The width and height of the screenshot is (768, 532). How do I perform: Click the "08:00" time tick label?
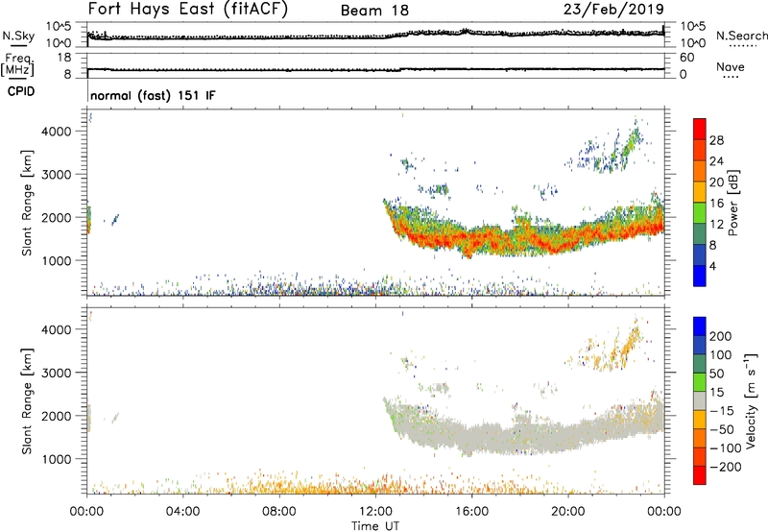[x=278, y=512]
